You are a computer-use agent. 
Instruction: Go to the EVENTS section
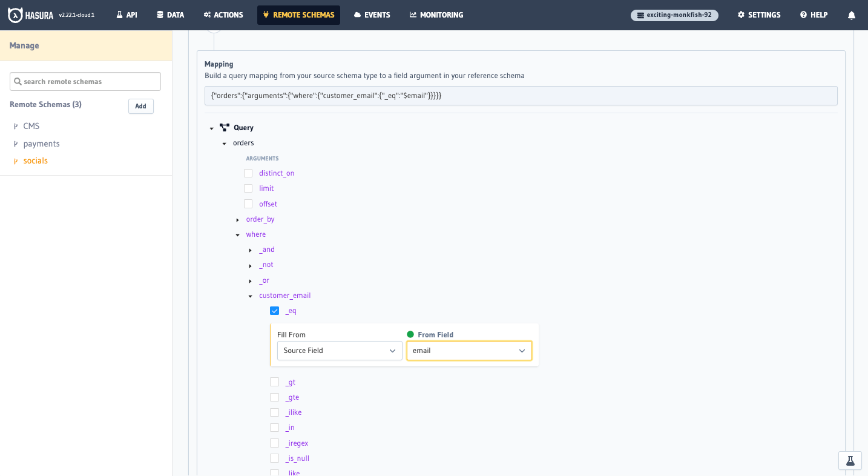point(372,15)
